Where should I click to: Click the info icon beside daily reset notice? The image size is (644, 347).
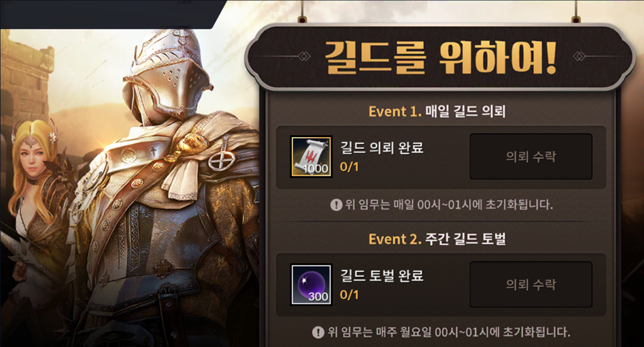[x=336, y=204]
